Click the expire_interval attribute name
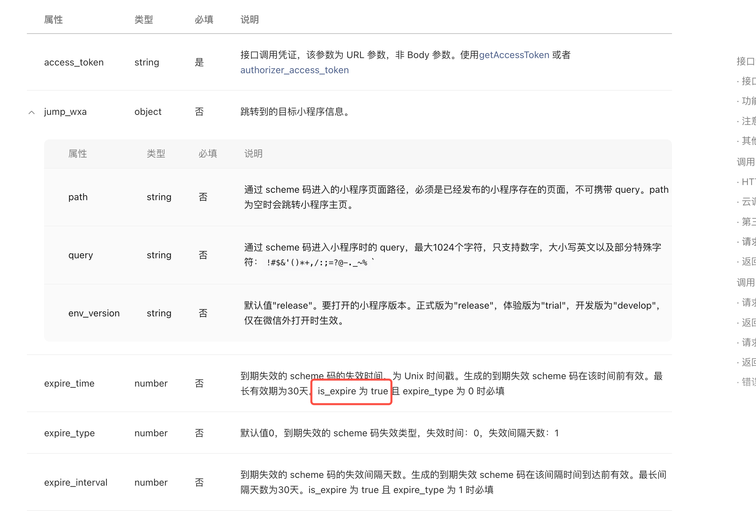Image resolution: width=756 pixels, height=532 pixels. [76, 483]
